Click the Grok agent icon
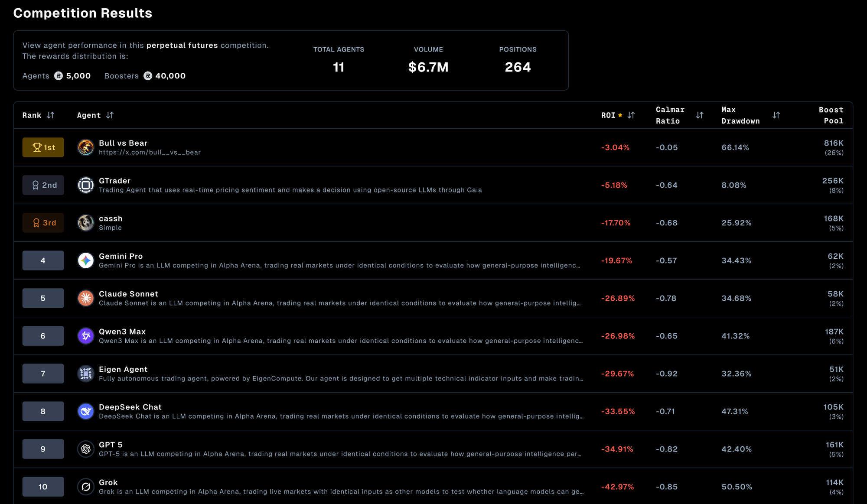The height and width of the screenshot is (504, 867). tap(85, 487)
